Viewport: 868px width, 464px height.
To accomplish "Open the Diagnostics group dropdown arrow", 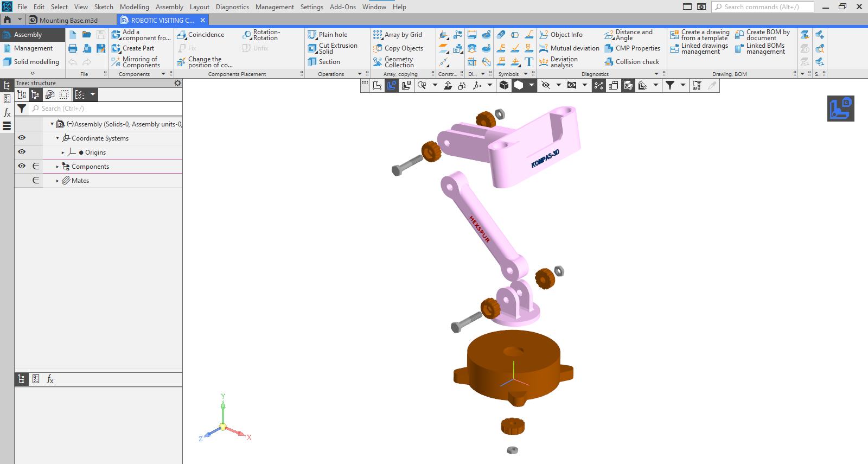I will [x=656, y=74].
